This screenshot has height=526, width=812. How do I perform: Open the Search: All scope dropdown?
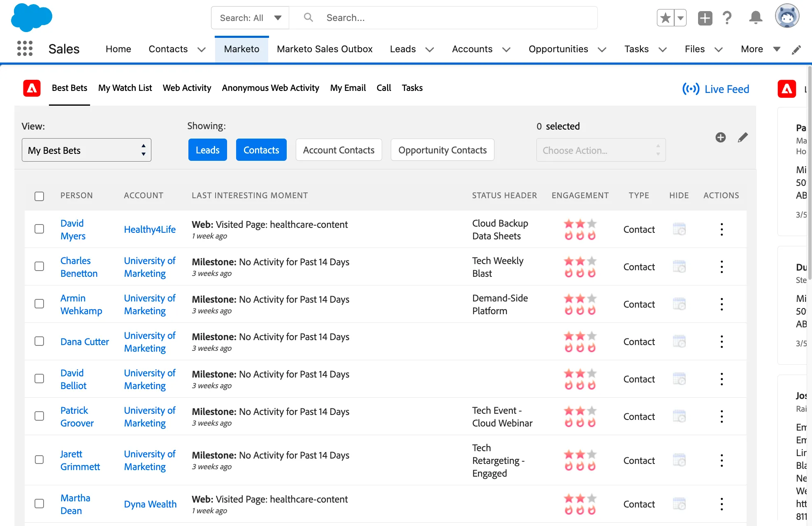tap(250, 18)
